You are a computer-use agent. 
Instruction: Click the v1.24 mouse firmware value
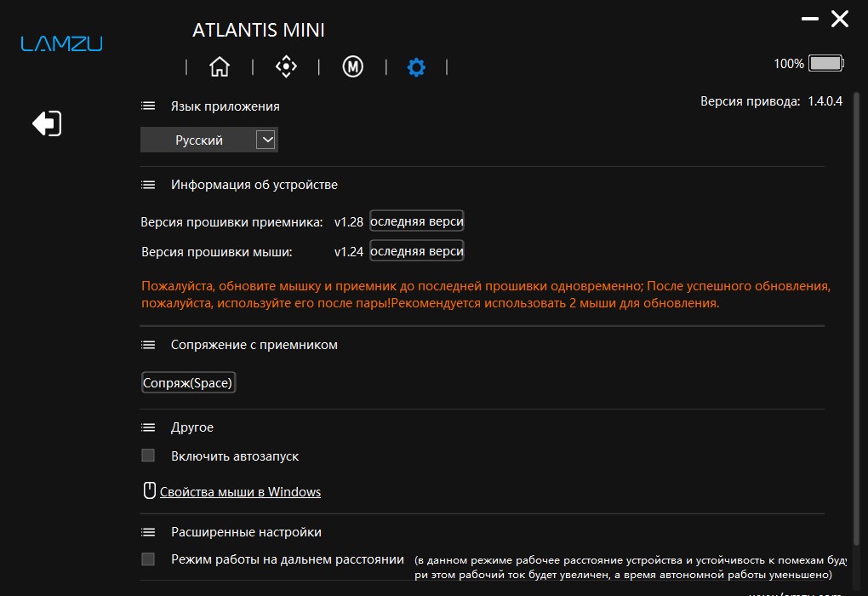[349, 252]
